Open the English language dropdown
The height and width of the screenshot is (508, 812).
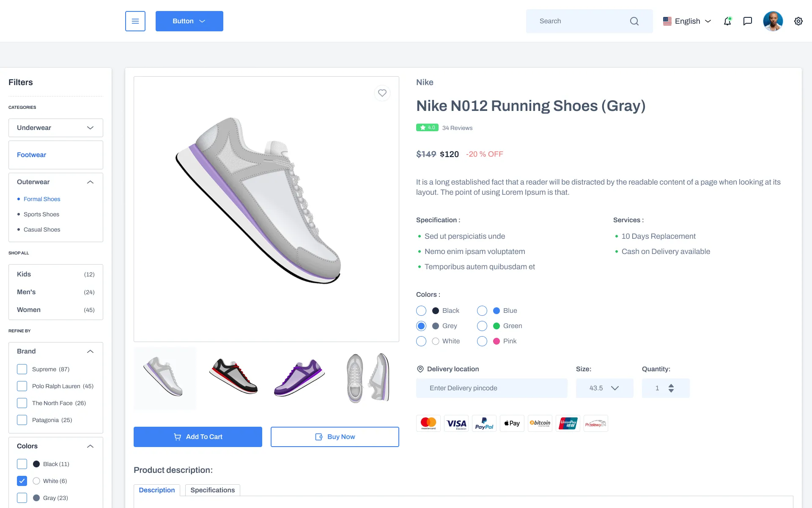(x=687, y=21)
